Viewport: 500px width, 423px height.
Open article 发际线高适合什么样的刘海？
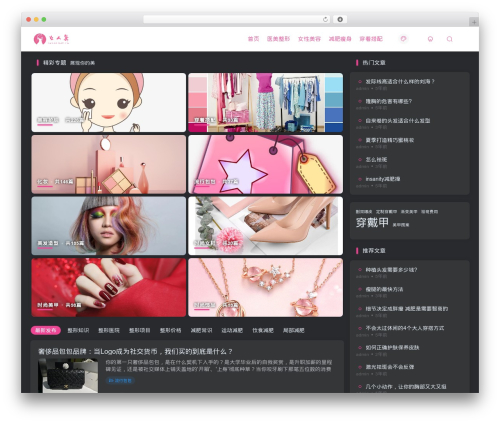click(400, 81)
